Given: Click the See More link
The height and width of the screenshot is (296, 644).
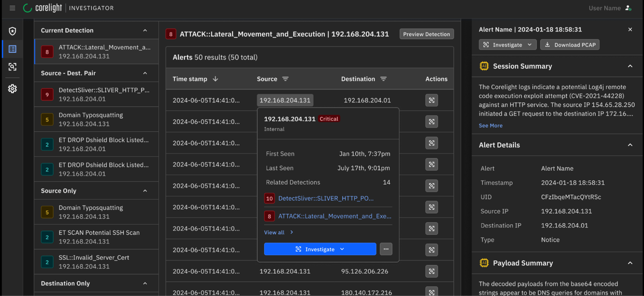Looking at the screenshot, I should 490,126.
